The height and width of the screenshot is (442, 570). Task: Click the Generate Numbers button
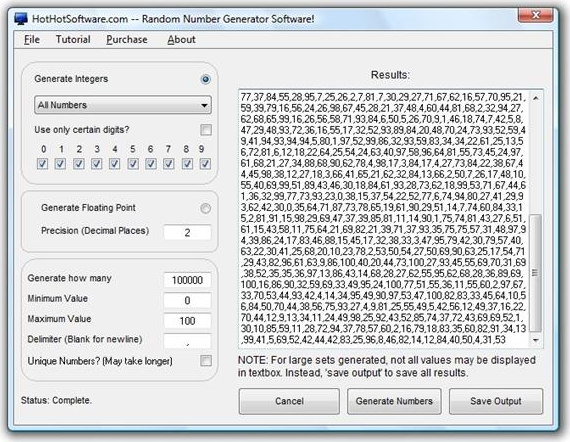click(394, 401)
